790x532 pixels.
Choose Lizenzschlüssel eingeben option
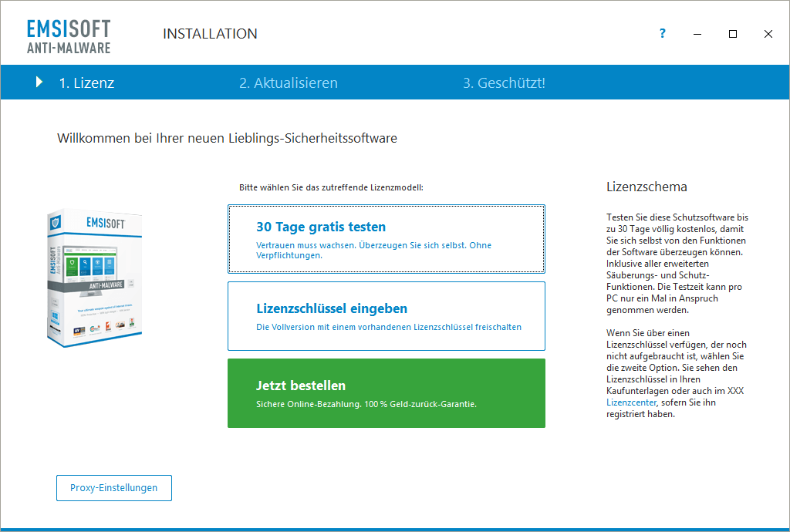(x=387, y=316)
